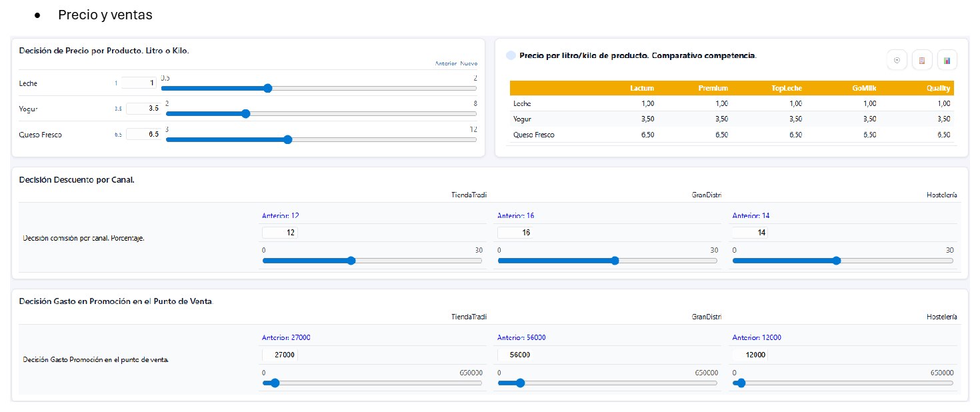Click the Premium column header

pyautogui.click(x=713, y=88)
